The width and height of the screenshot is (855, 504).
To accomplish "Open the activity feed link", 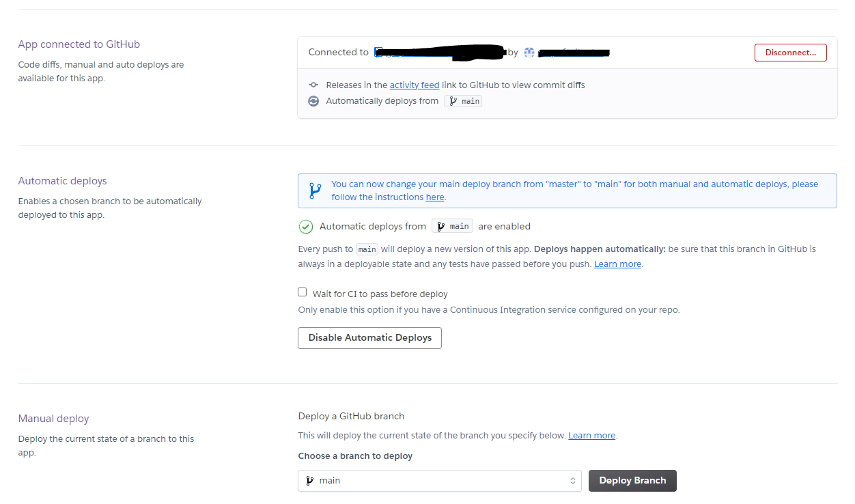I will pyautogui.click(x=415, y=85).
